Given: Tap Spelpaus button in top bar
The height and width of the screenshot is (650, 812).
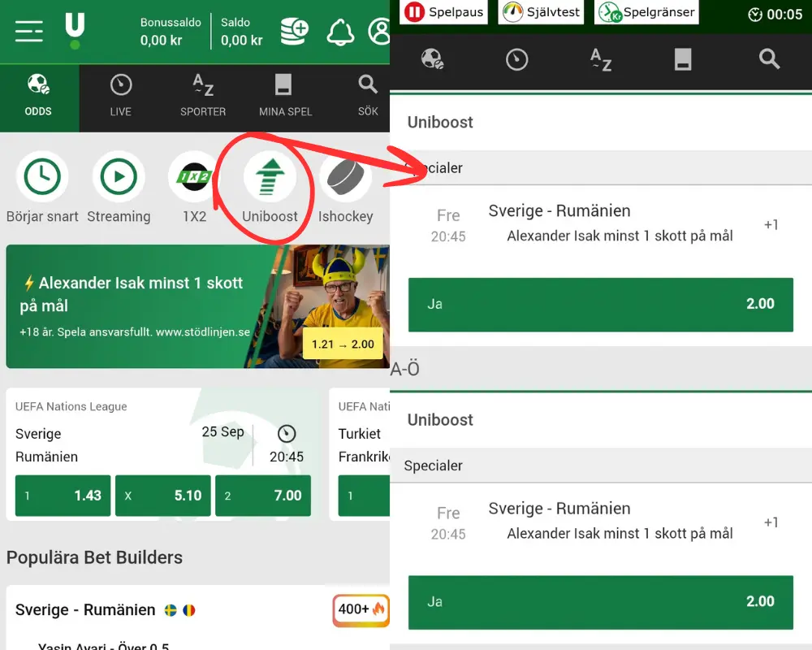Looking at the screenshot, I should click(x=444, y=12).
